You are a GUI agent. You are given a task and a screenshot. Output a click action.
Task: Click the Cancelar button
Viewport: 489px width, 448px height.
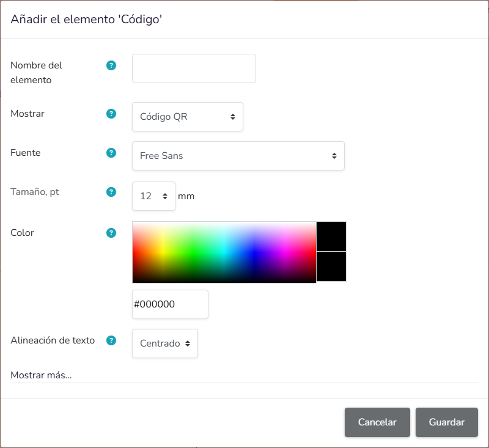377,422
